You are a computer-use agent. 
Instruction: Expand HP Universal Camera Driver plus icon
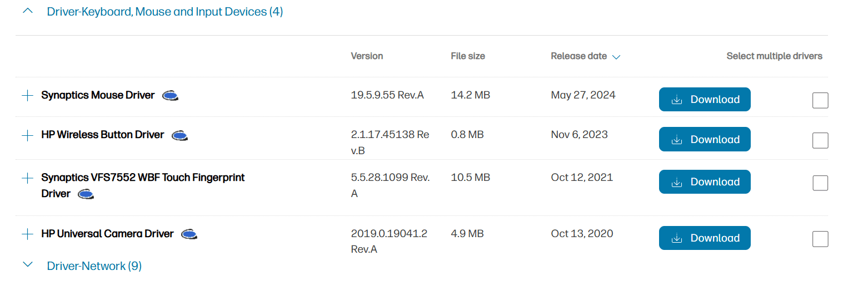coord(27,234)
